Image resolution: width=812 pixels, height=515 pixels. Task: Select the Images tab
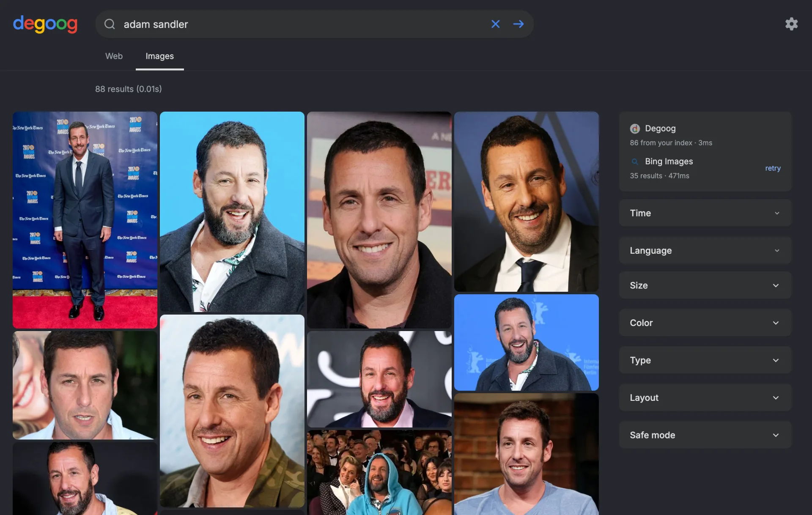pyautogui.click(x=159, y=56)
